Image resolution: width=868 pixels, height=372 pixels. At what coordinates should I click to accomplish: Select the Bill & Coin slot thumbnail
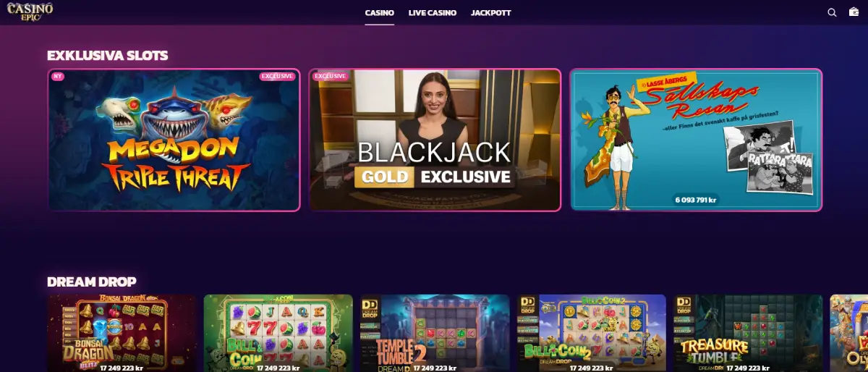[x=278, y=333]
